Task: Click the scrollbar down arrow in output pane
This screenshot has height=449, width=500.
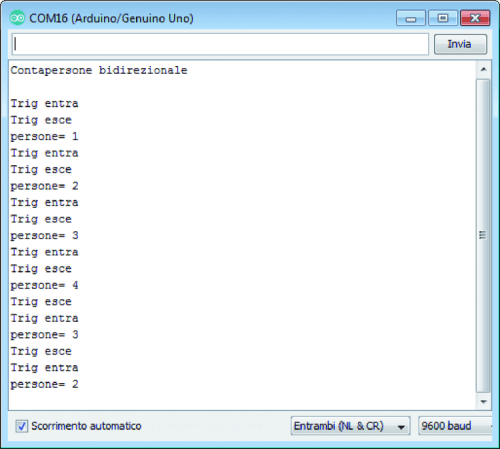Action: click(x=484, y=402)
